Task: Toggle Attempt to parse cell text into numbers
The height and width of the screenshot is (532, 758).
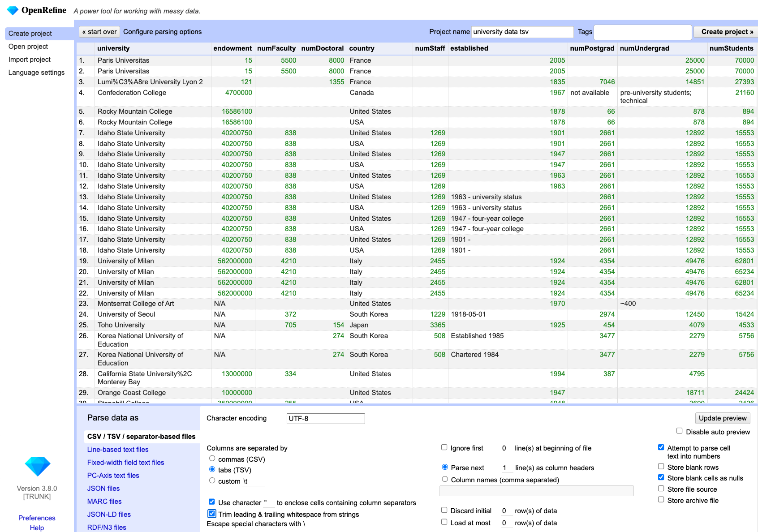Action: click(661, 447)
